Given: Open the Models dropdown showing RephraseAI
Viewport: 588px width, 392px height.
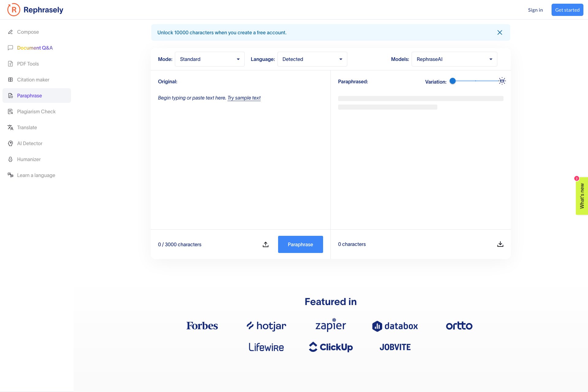Looking at the screenshot, I should pos(454,59).
